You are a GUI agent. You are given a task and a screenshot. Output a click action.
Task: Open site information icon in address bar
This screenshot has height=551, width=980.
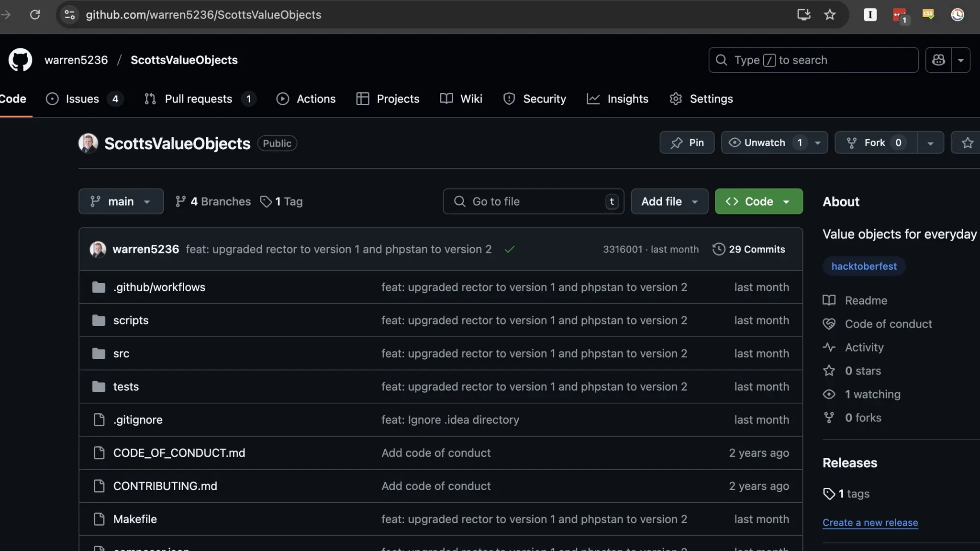point(70,15)
